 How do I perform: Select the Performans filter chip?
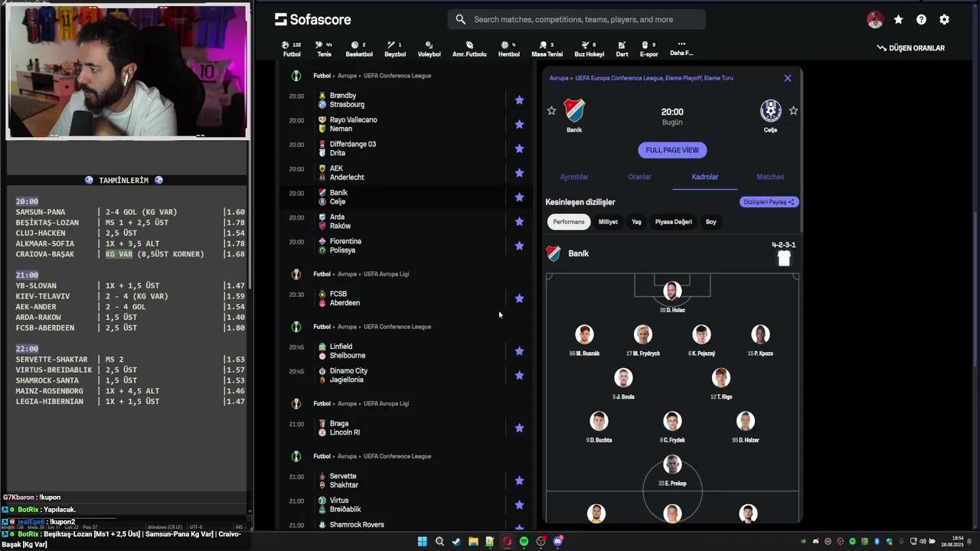point(569,222)
